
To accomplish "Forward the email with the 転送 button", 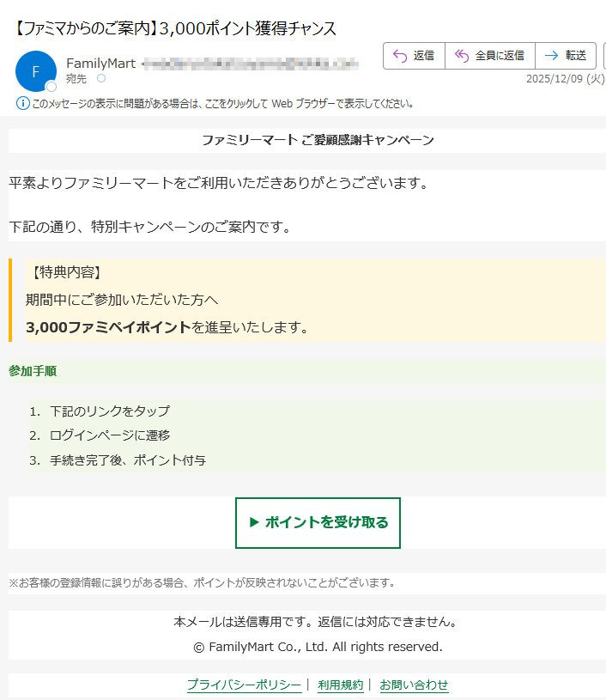I will click(x=565, y=56).
